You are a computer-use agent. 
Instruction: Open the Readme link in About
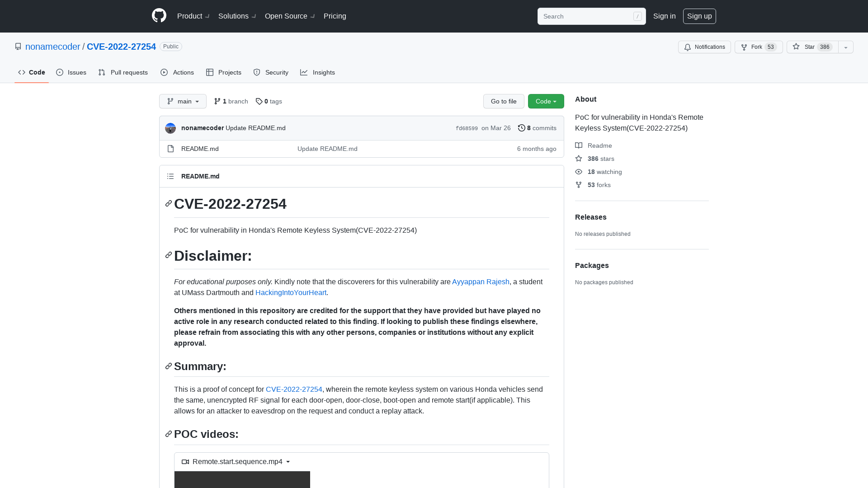(x=594, y=145)
